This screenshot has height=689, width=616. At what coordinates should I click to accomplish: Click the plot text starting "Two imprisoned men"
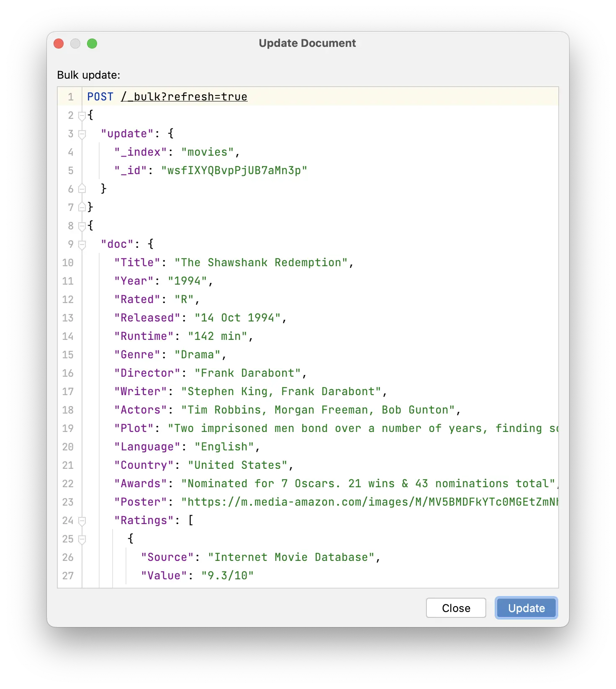[363, 428]
